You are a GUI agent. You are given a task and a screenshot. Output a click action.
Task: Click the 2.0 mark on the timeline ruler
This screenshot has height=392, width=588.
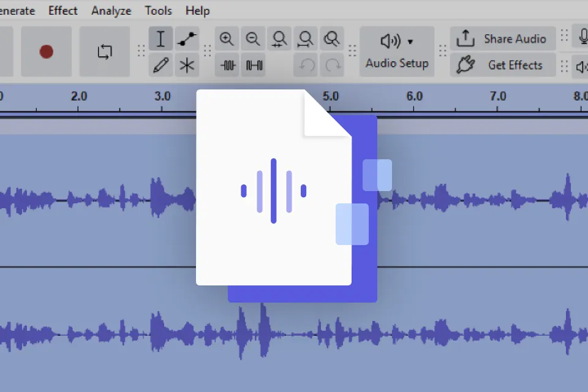click(79, 96)
